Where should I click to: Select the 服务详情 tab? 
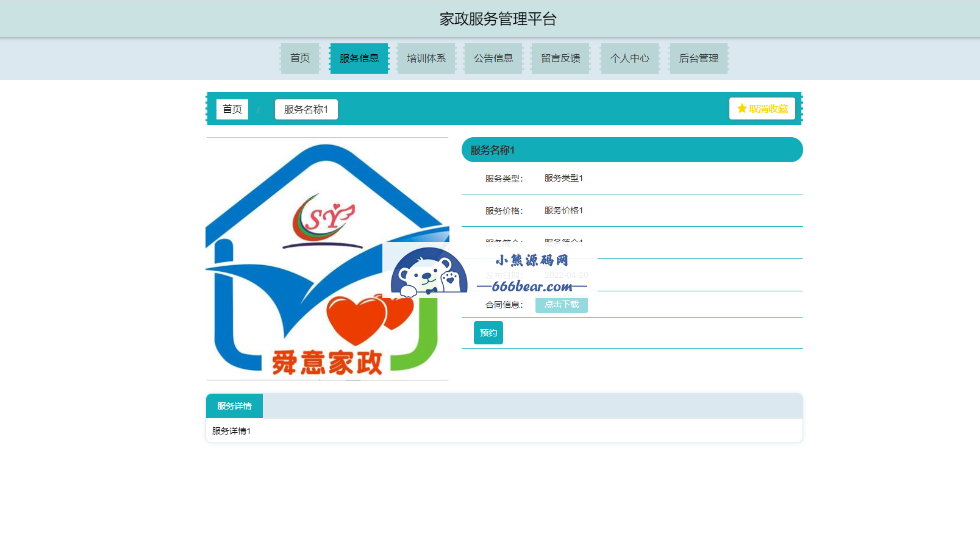[x=234, y=406]
